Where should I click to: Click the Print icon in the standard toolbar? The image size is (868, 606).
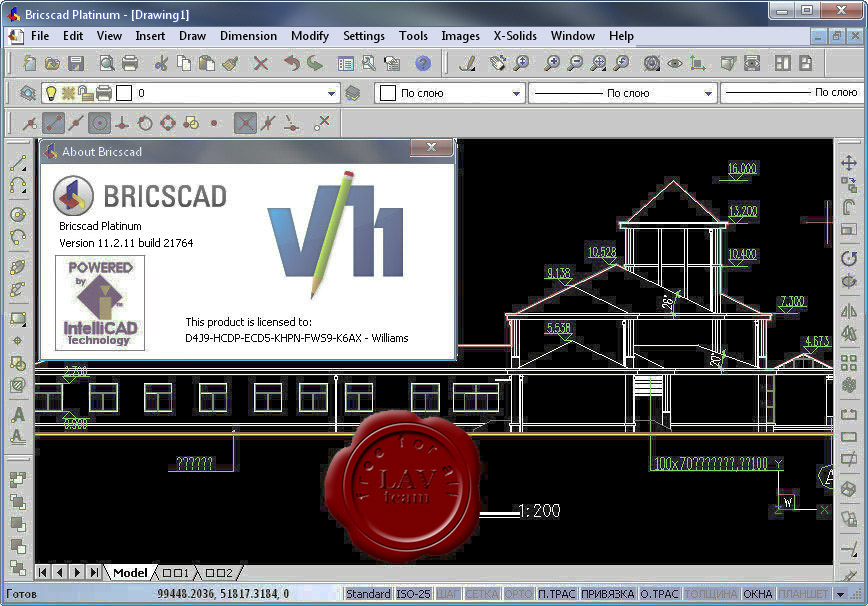(x=130, y=63)
